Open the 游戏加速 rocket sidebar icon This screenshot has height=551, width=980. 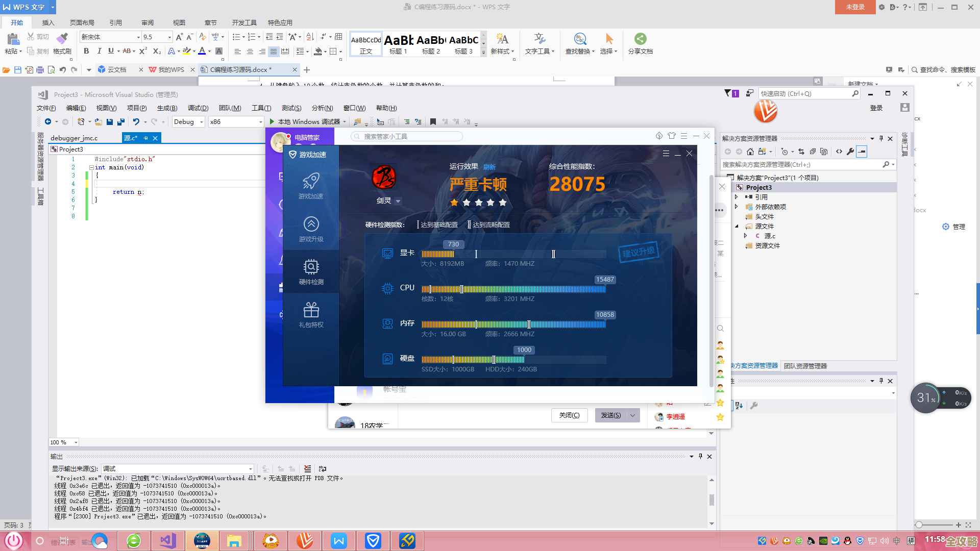(x=311, y=182)
